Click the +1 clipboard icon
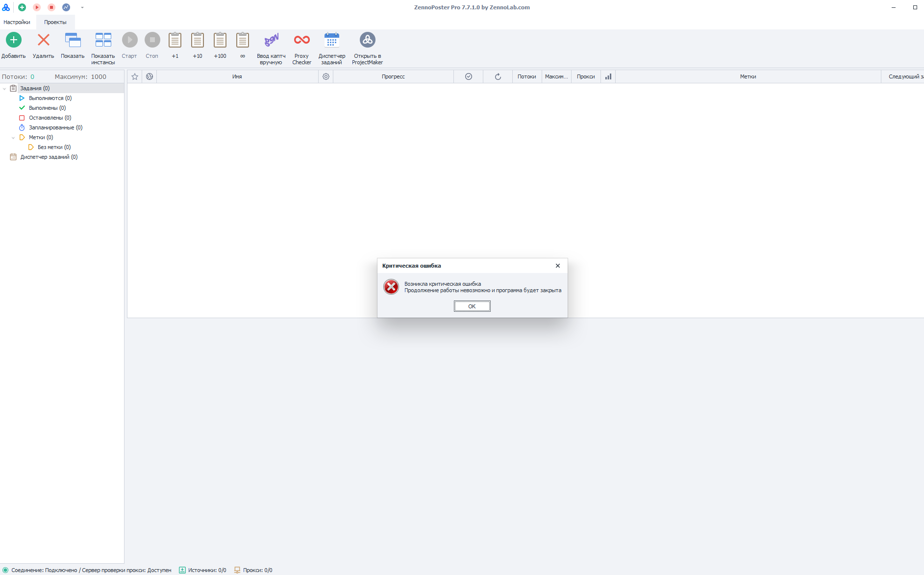This screenshot has height=575, width=924. (x=175, y=40)
